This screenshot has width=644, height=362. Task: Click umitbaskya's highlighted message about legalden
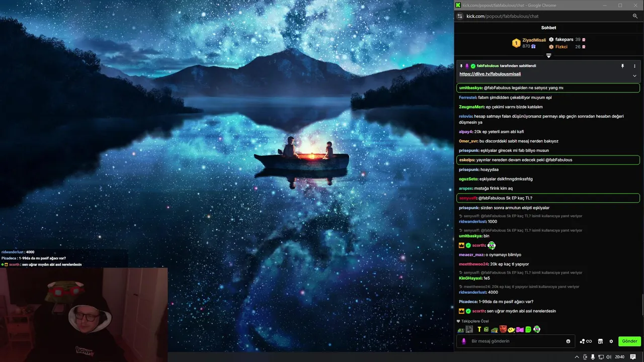[x=548, y=88]
